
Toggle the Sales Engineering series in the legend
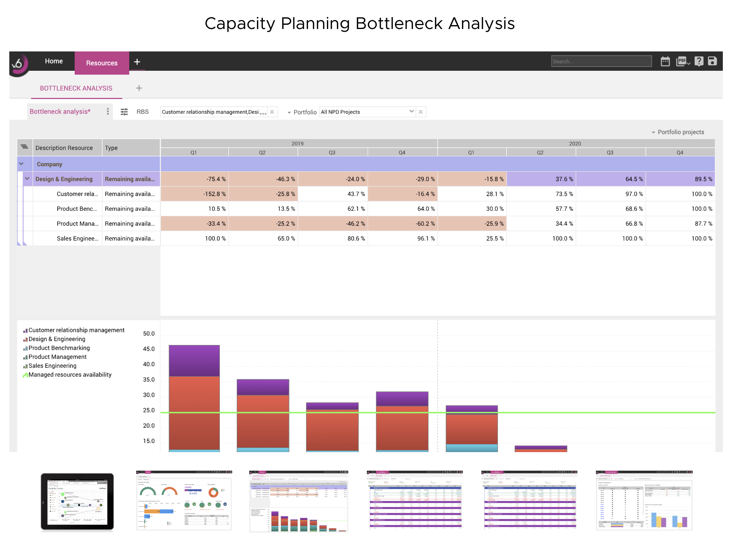coord(52,365)
